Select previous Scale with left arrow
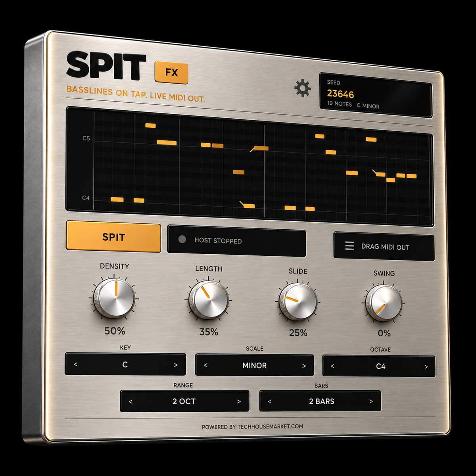This screenshot has width=476, height=476. point(205,365)
